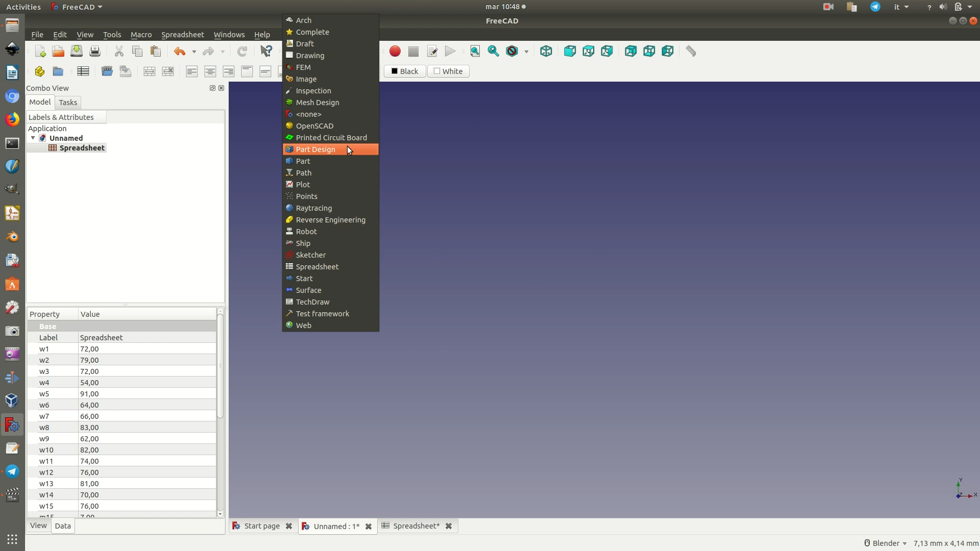Select the TechDraw workbench

pos(331,302)
